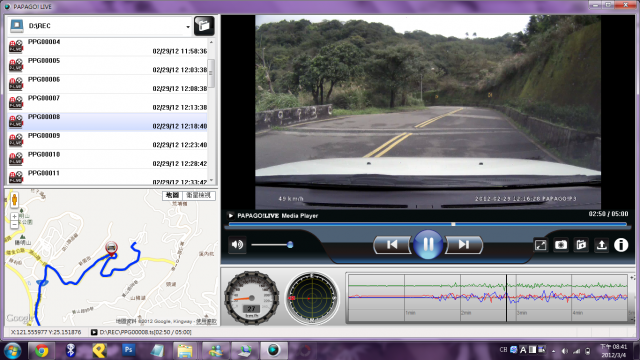640x360 pixels.
Task: Expand the D:\REC path dropdown
Action: click(x=188, y=27)
